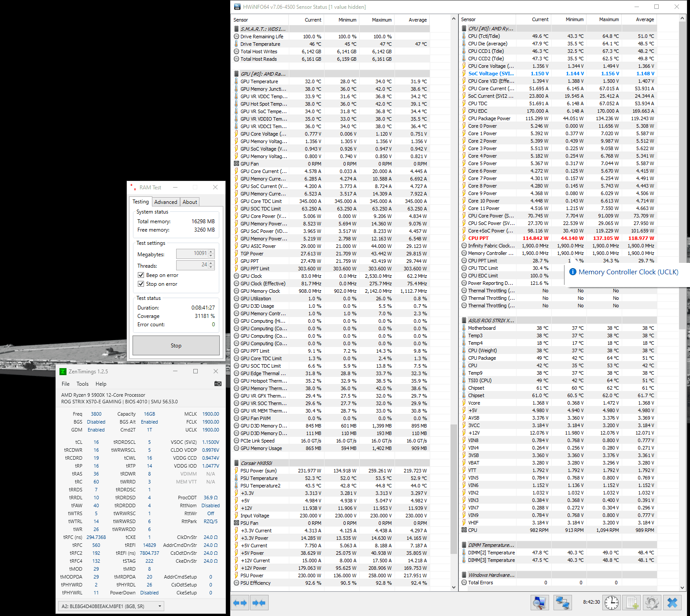Switch to the Advanced tab in RAM Test
690x616 pixels.
[166, 202]
